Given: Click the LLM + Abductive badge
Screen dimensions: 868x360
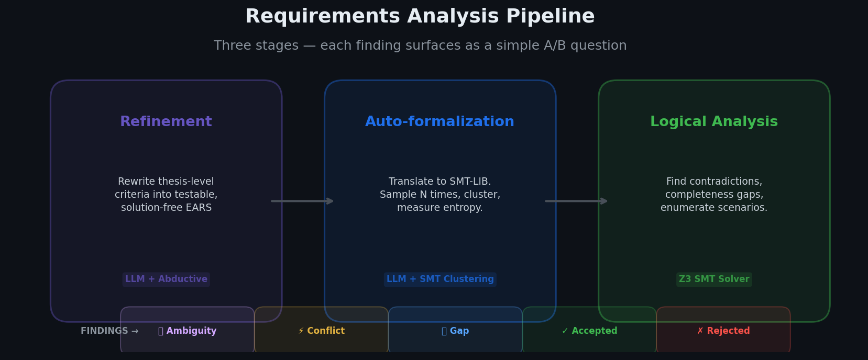Looking at the screenshot, I should [x=166, y=279].
